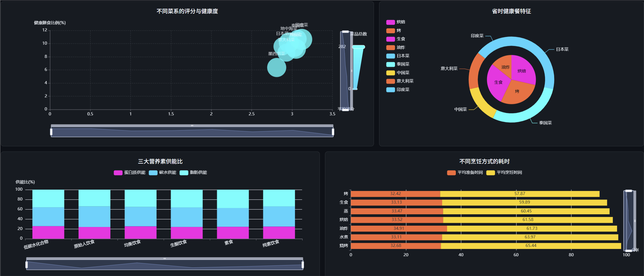Click the 水煮 axis label in cooking chart
This screenshot has height=276, width=644.
pos(344,237)
